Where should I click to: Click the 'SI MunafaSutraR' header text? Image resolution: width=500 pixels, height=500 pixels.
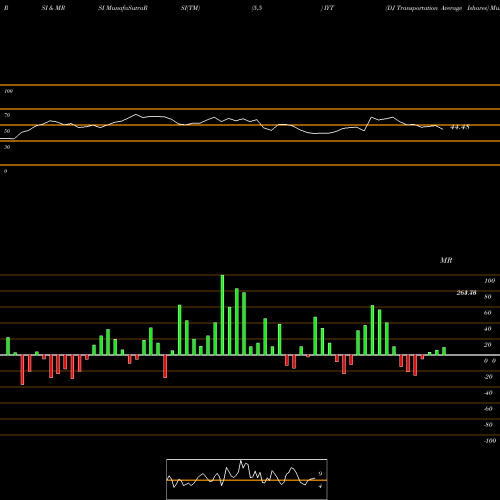(123, 8)
